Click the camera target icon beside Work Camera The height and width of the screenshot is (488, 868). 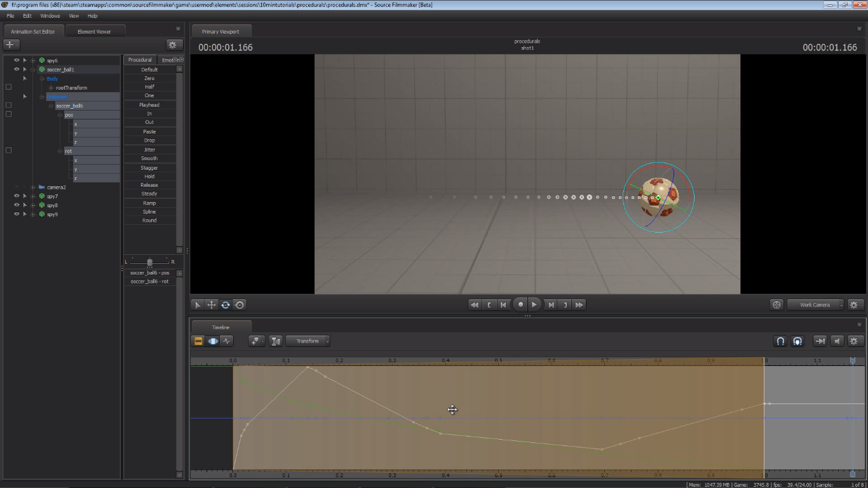[776, 305]
